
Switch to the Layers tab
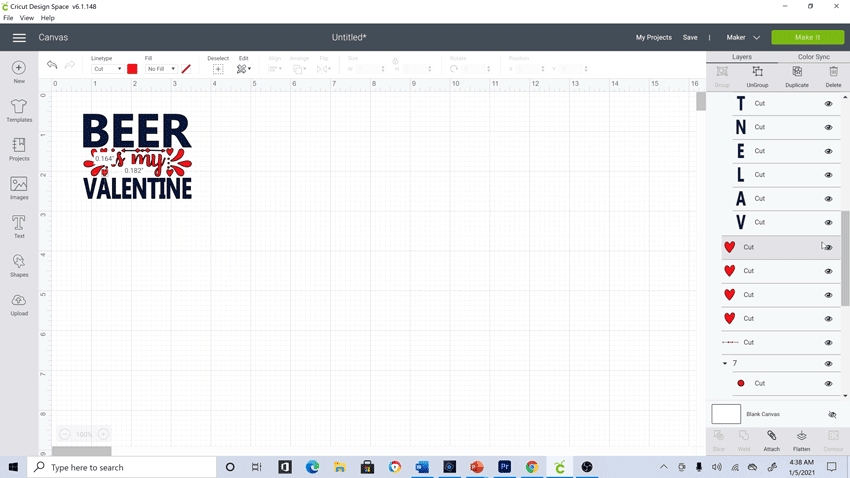(x=742, y=57)
